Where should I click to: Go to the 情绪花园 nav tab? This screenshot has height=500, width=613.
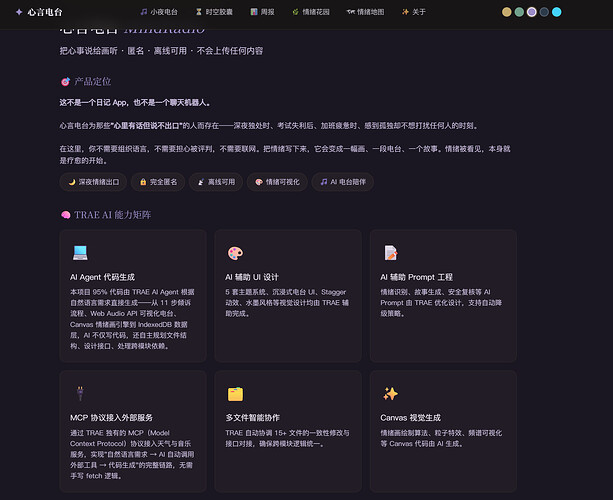pyautogui.click(x=311, y=12)
